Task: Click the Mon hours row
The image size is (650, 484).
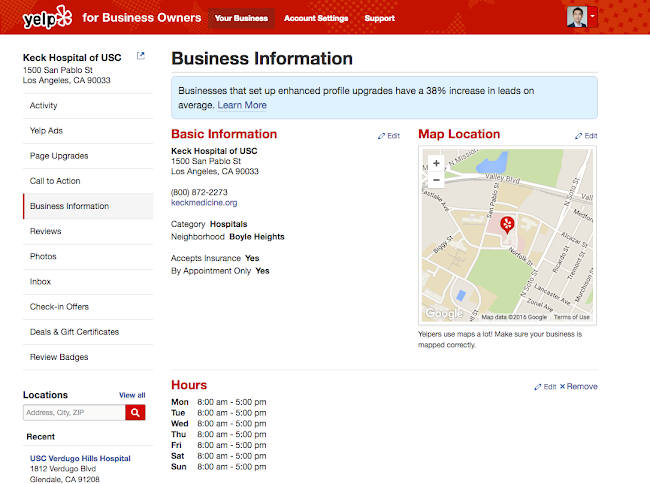Action: (x=218, y=402)
